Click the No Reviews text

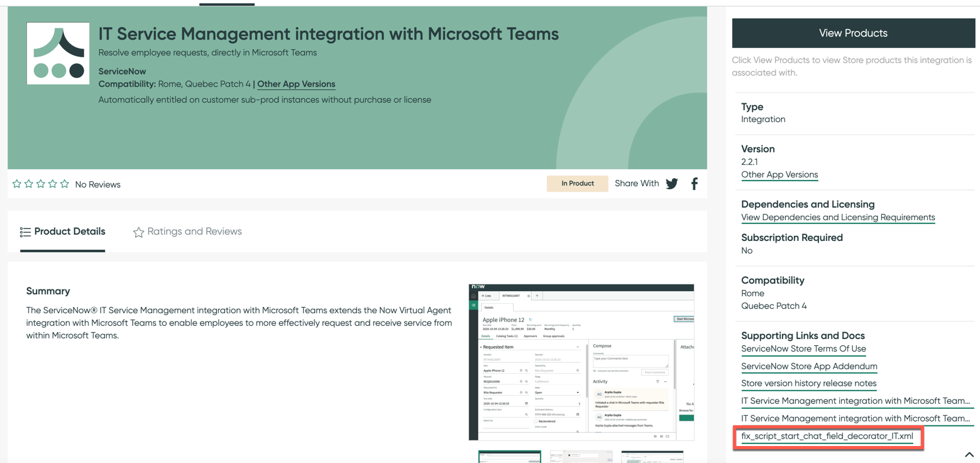pyautogui.click(x=97, y=184)
